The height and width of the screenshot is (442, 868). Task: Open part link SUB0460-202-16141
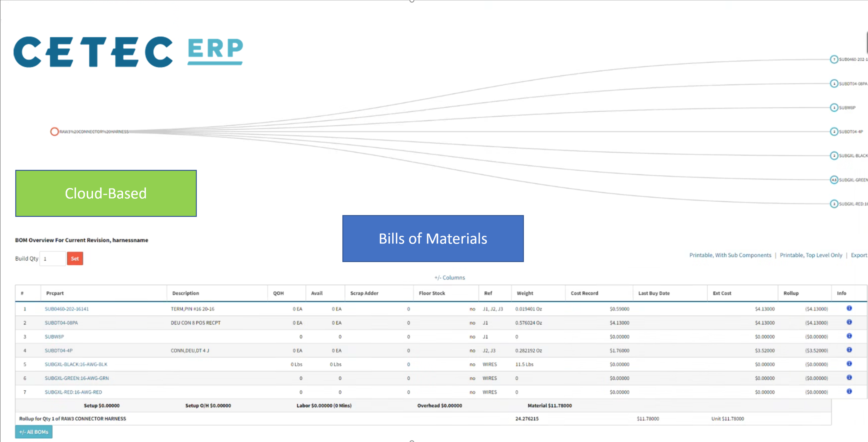point(67,309)
